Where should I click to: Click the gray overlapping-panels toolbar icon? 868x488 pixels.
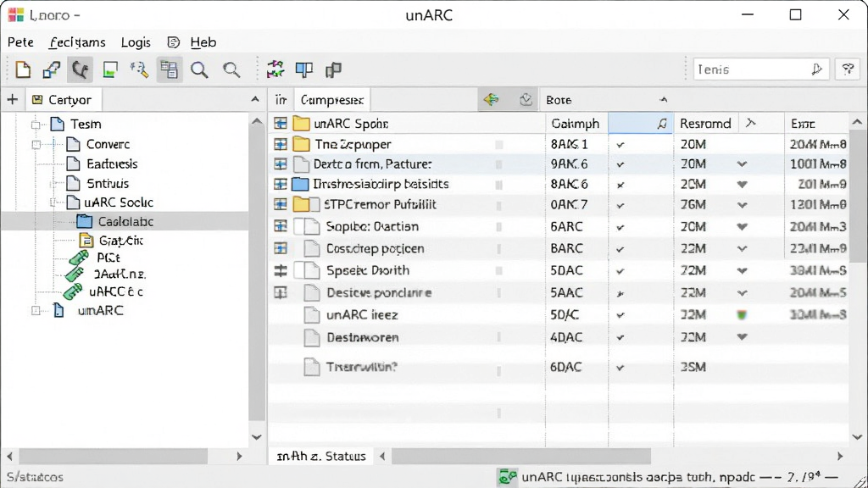(x=333, y=69)
